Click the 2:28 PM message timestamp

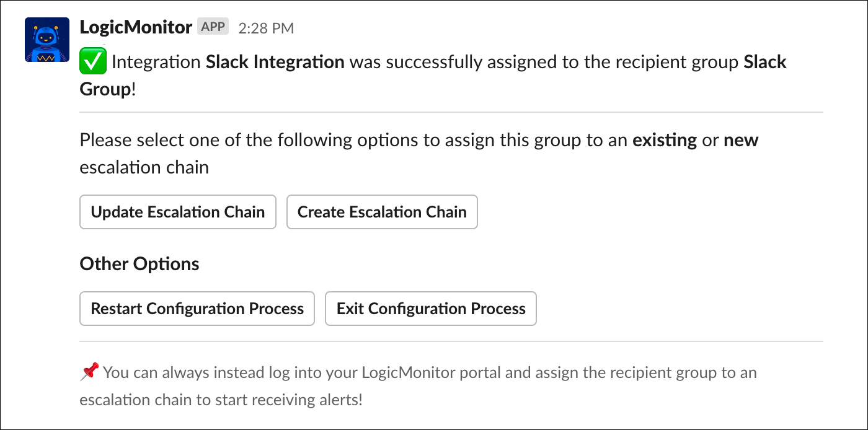266,28
